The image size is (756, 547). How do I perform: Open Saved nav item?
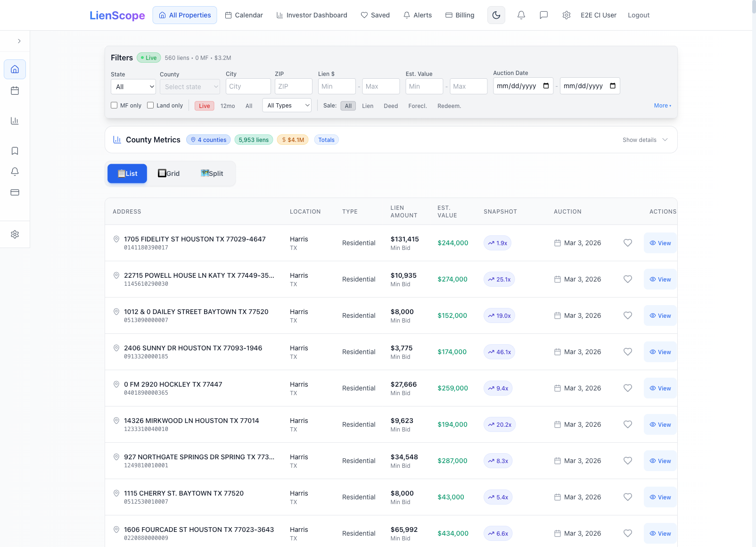click(375, 15)
